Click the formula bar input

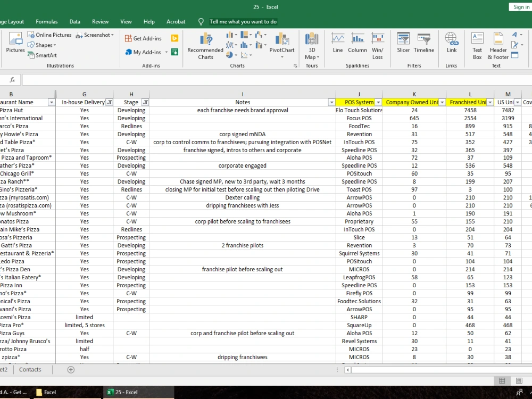tap(277, 80)
